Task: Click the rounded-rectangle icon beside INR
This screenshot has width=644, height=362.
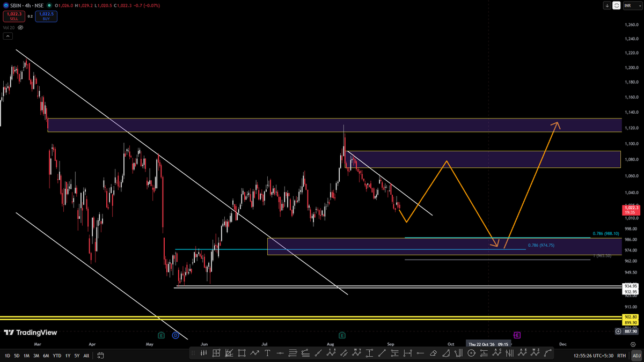Action: point(617,5)
